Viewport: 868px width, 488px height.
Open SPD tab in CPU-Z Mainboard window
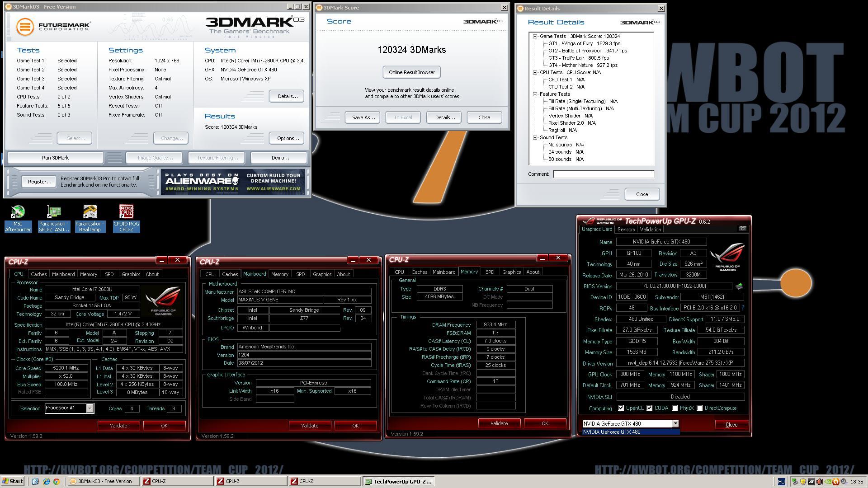[301, 274]
